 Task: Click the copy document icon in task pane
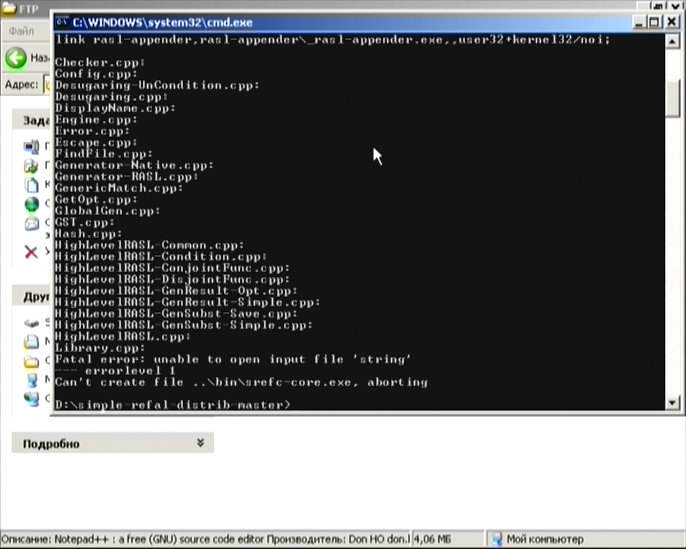32,185
